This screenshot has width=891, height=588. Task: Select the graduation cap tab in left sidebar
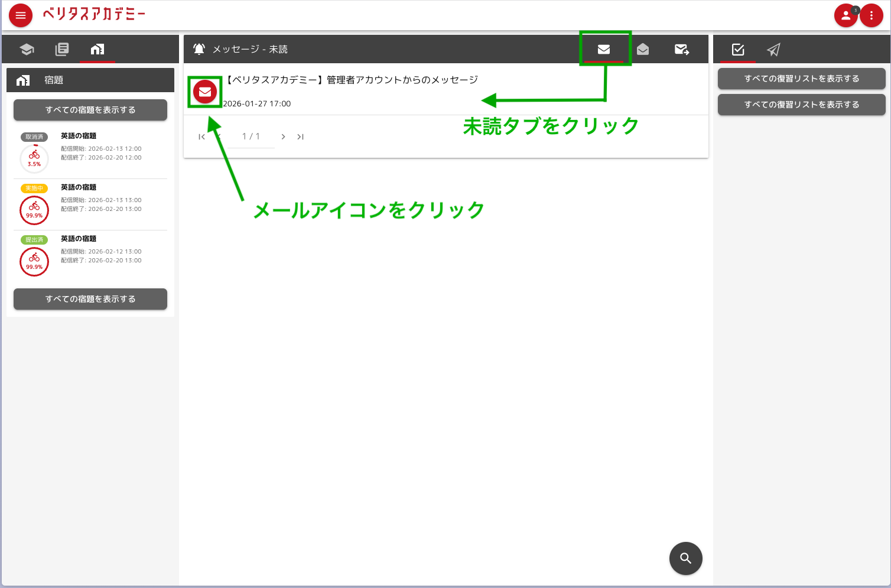[x=27, y=49]
